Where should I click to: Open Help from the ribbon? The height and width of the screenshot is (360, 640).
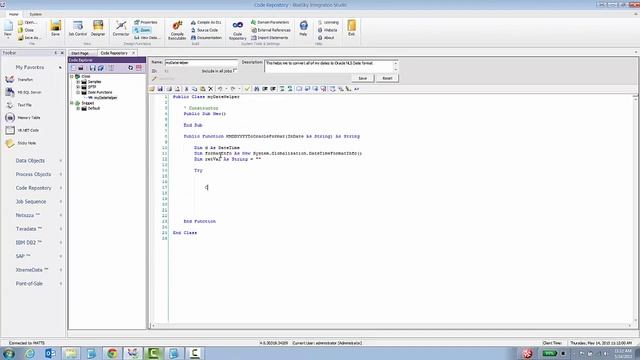tap(303, 28)
